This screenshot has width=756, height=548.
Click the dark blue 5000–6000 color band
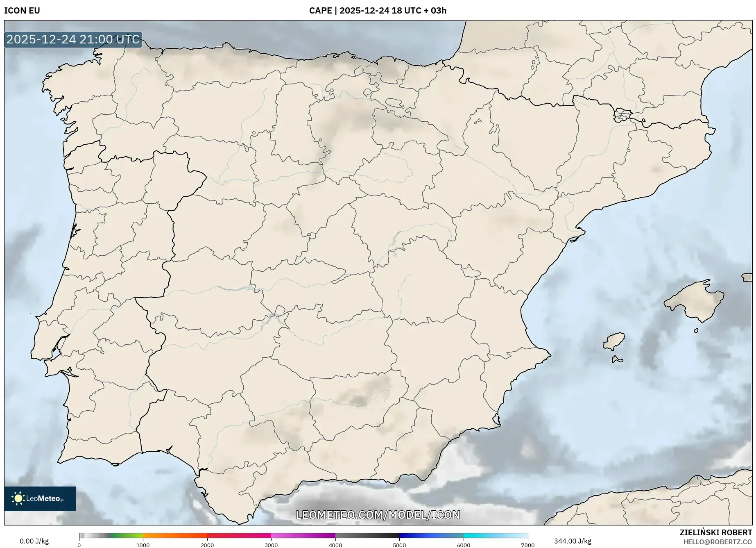click(431, 535)
